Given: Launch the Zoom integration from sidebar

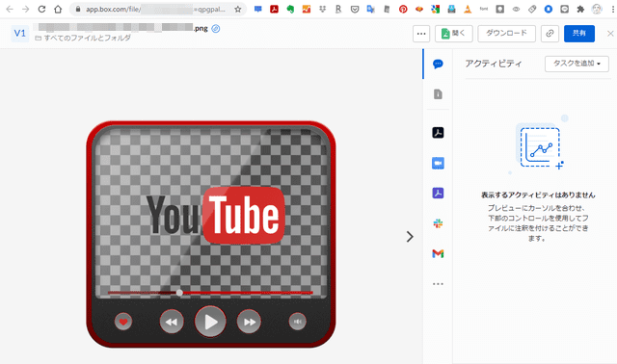Looking at the screenshot, I should pyautogui.click(x=438, y=163).
